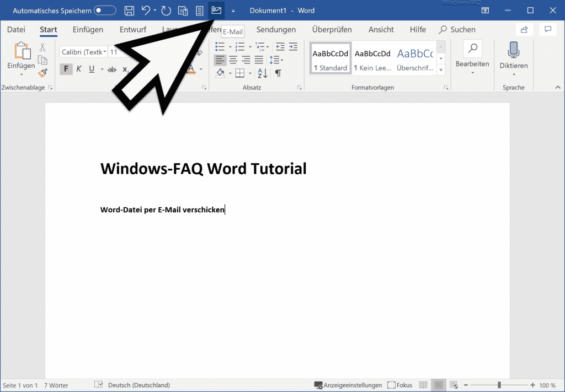Toggle Automatisches Speichern switch

coord(105,10)
